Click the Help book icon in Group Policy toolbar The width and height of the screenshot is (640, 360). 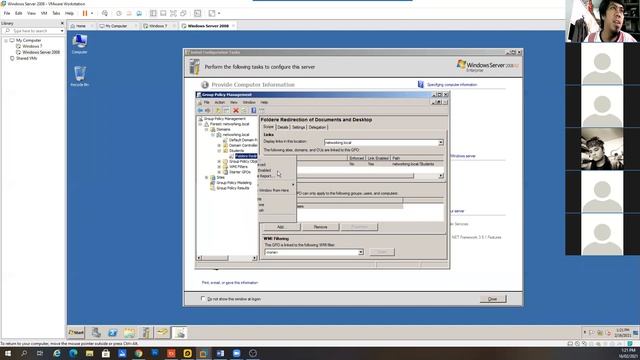(x=253, y=110)
